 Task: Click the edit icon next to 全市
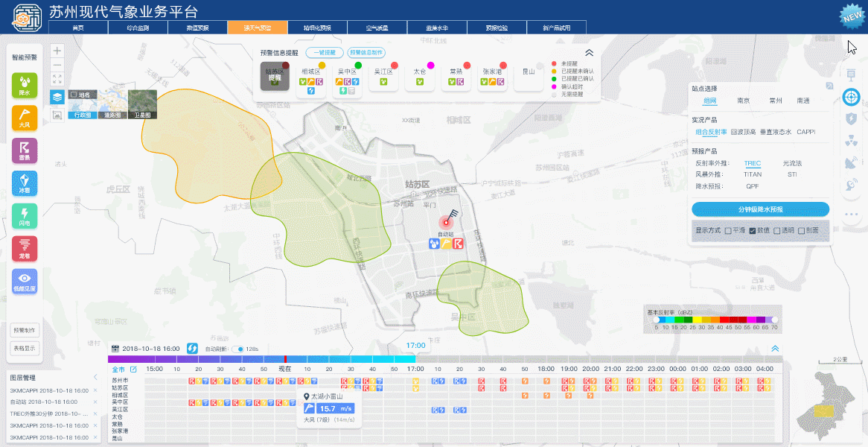[133, 369]
